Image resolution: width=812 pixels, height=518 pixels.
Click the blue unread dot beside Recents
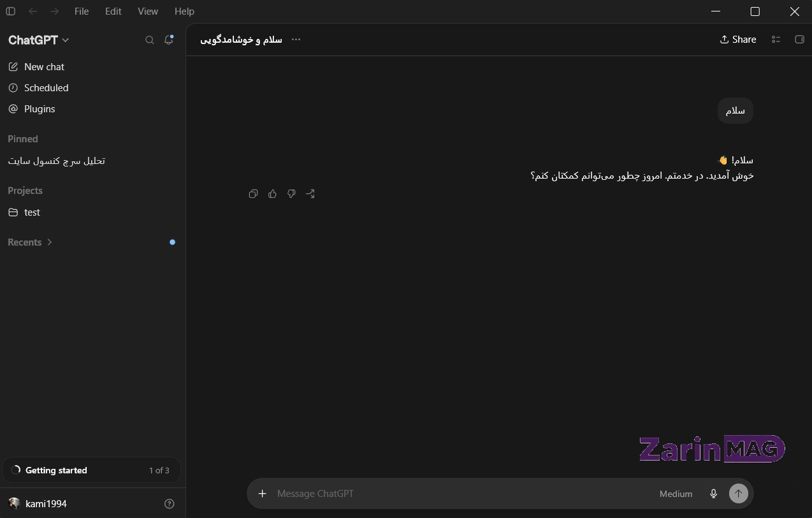click(x=172, y=242)
